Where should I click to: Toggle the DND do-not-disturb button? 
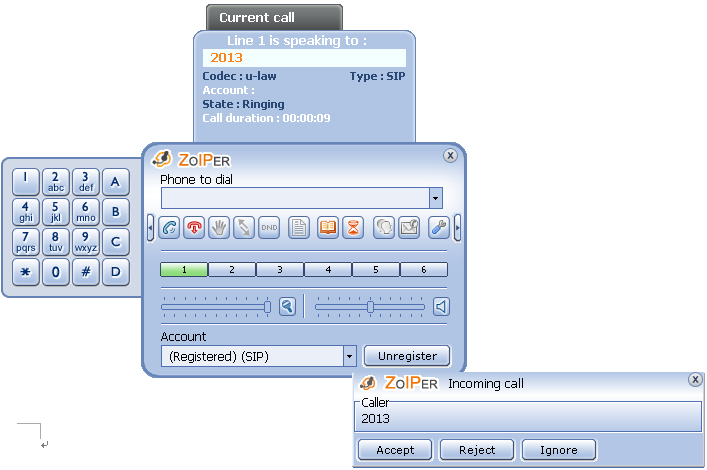click(269, 228)
